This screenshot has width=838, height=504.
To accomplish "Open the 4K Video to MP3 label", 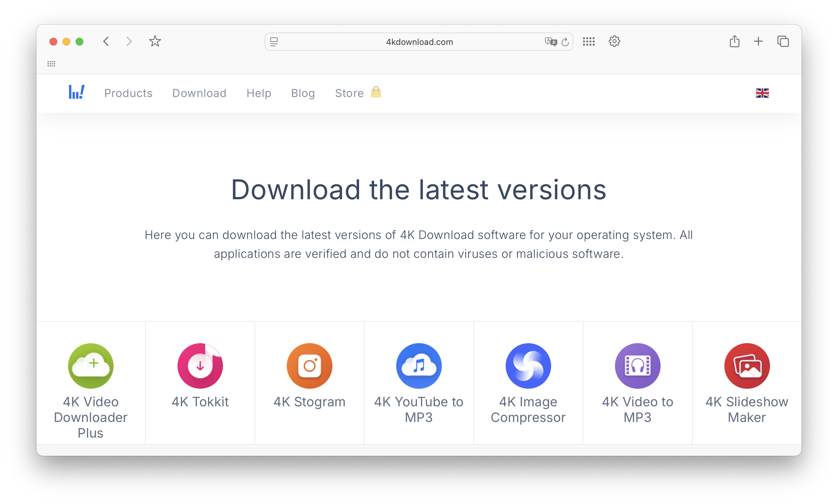I will [637, 409].
